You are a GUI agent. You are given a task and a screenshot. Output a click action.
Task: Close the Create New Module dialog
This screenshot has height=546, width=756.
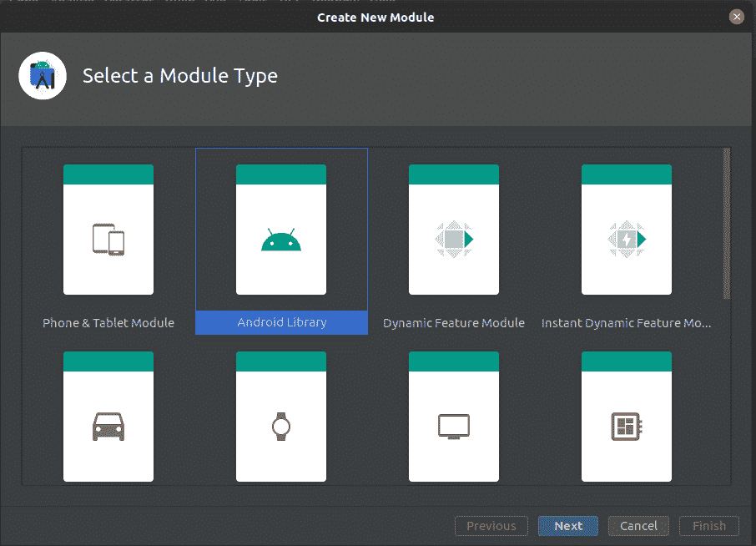pyautogui.click(x=736, y=17)
